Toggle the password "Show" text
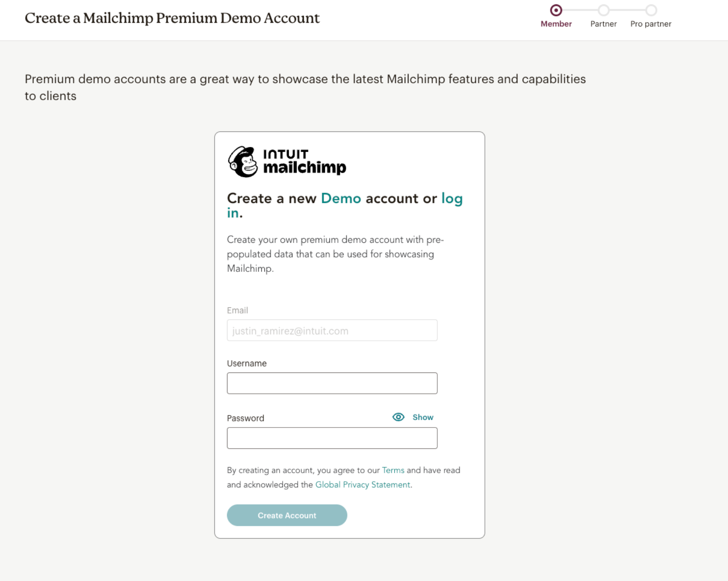Viewport: 728px width, 581px height. (422, 417)
